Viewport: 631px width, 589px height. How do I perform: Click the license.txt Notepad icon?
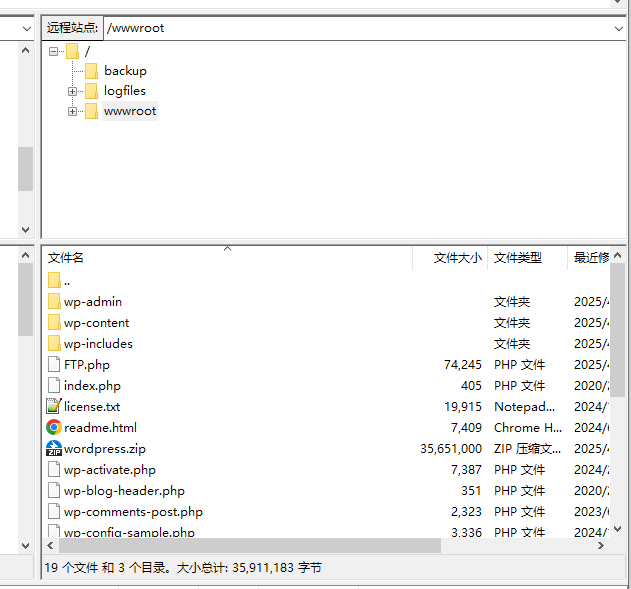(54, 406)
